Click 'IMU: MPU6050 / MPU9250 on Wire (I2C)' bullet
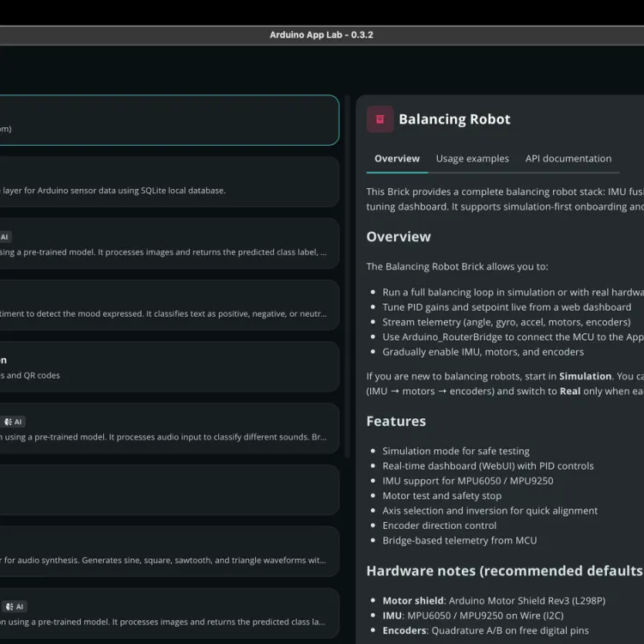Viewport: 644px width, 644px height. [x=473, y=616]
